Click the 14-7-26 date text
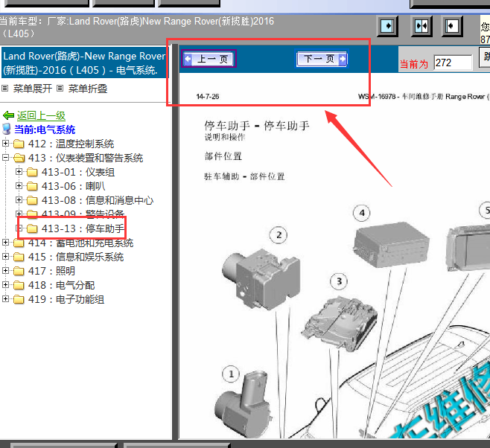490x448 pixels. (208, 97)
